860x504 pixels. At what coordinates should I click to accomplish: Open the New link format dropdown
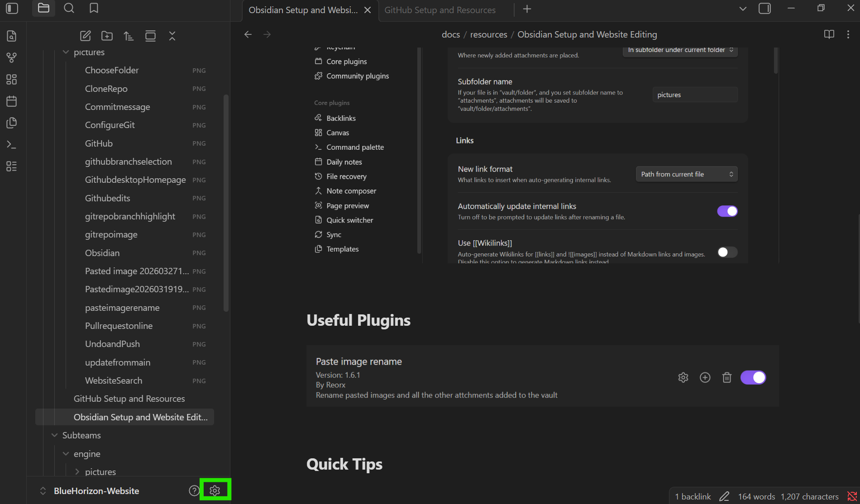coord(687,174)
